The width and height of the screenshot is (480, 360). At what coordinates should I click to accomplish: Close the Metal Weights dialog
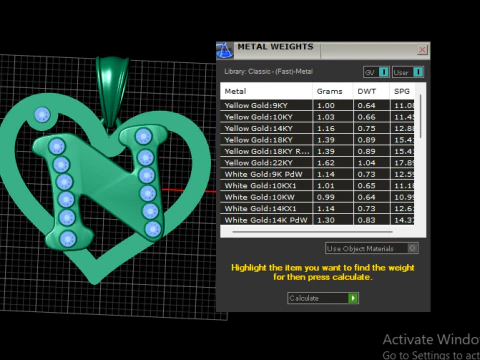point(422,50)
